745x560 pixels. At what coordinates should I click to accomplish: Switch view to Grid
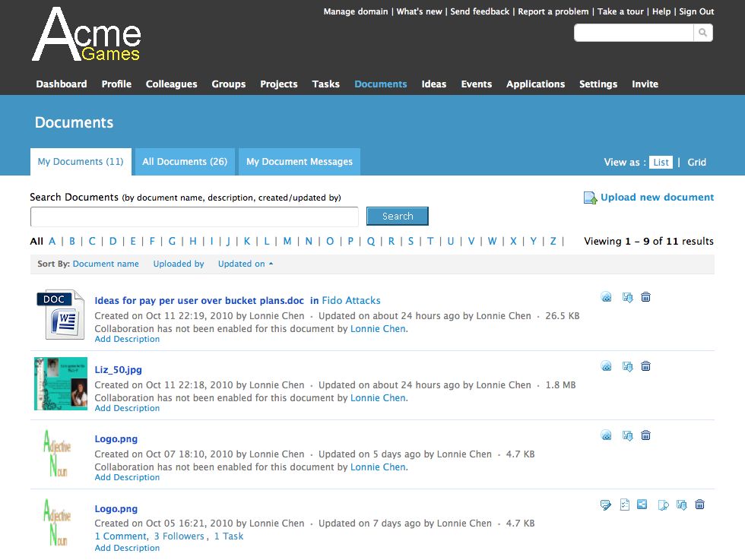pyautogui.click(x=696, y=162)
